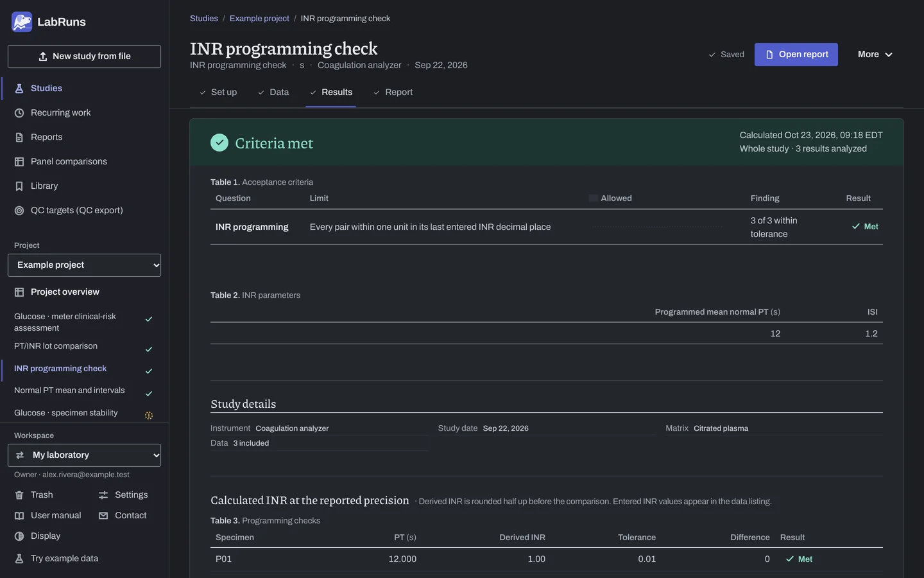Switch to the Report tab
The height and width of the screenshot is (578, 924).
click(x=393, y=92)
